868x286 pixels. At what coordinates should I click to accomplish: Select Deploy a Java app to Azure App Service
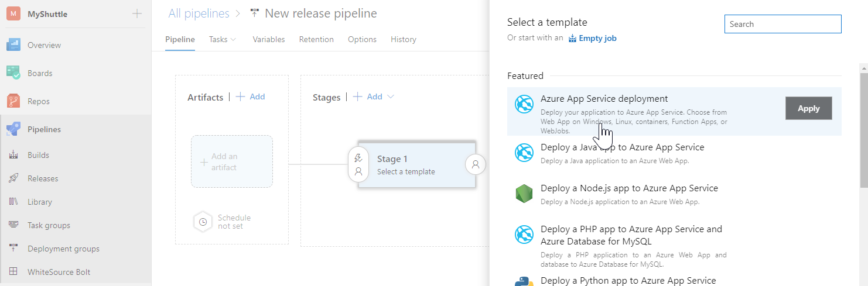pos(622,147)
